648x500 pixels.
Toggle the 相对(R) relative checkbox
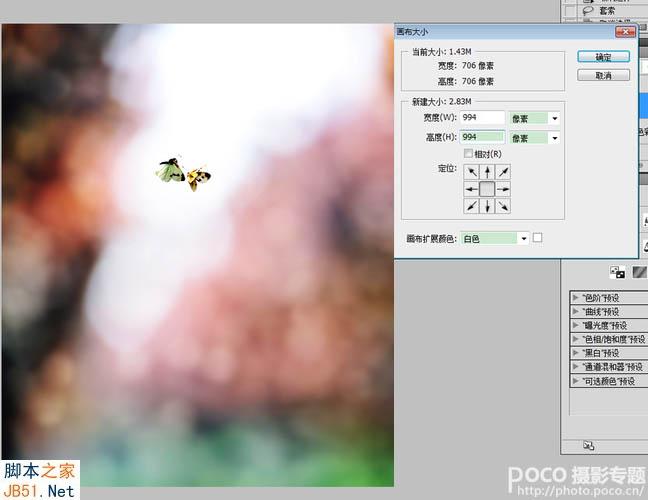468,154
